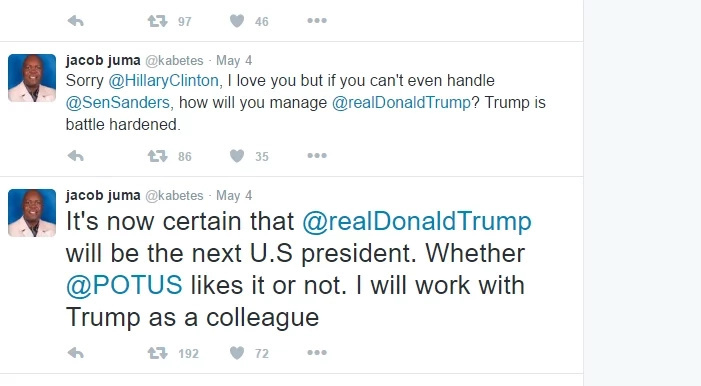Retweet the tweet showing 97 retweets
Image resolution: width=701 pixels, height=386 pixels.
coord(157,21)
